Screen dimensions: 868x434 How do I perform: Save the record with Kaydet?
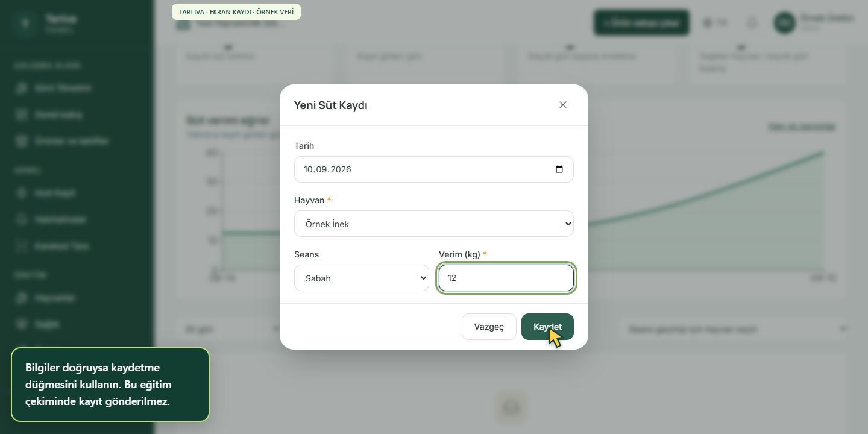pyautogui.click(x=547, y=327)
